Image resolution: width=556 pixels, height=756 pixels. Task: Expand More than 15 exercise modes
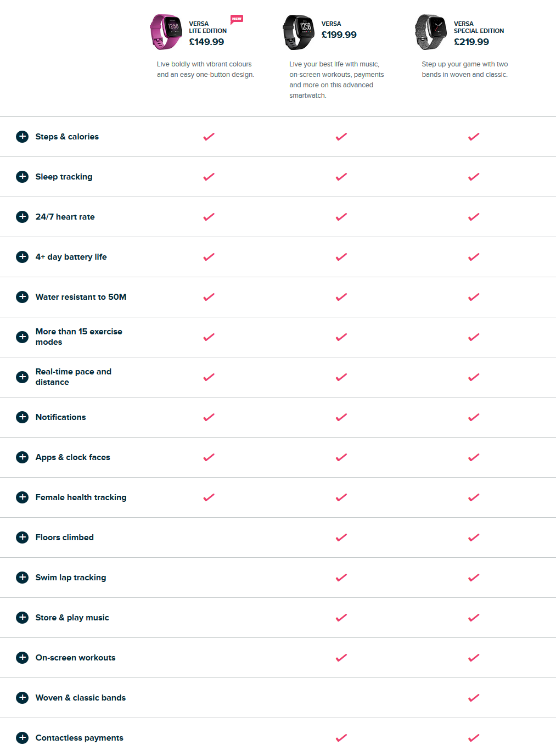22,337
